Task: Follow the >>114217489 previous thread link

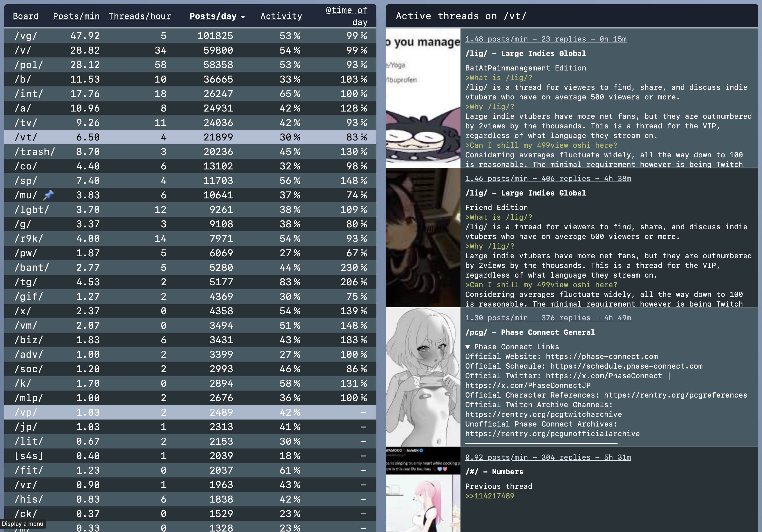Action: click(489, 496)
